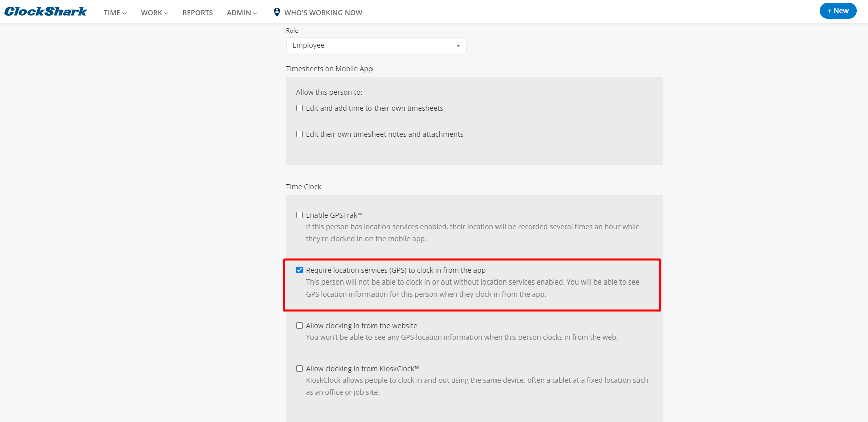The image size is (868, 422).
Task: Click the 'Role' field label
Action: (292, 31)
